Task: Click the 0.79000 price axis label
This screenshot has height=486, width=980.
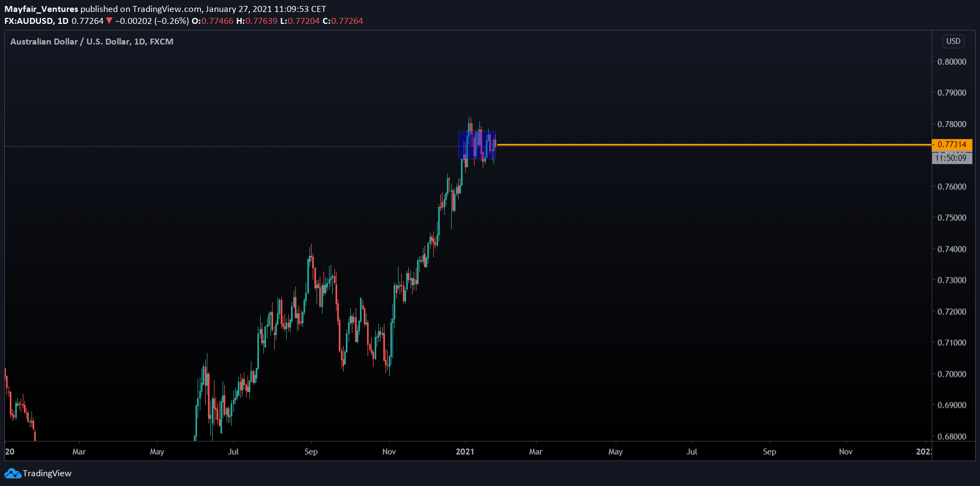Action: (952, 93)
